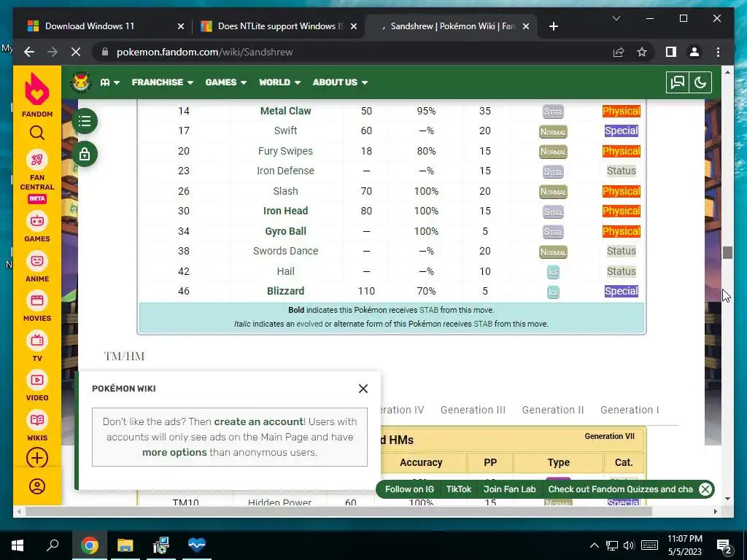Screen dimensions: 747x560
Task: Click the more options link
Action: tap(174, 452)
